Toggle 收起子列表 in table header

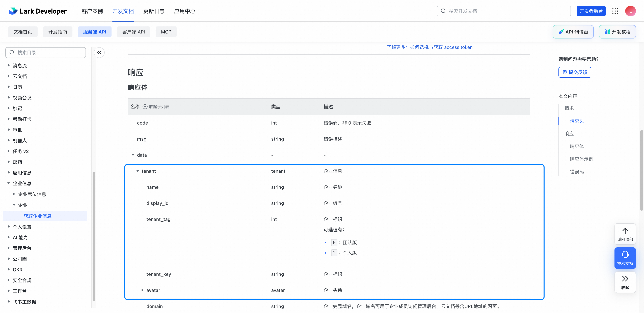tap(156, 107)
